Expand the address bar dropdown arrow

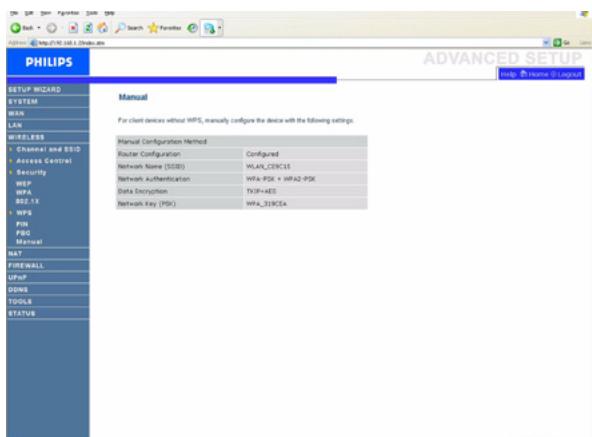click(546, 43)
